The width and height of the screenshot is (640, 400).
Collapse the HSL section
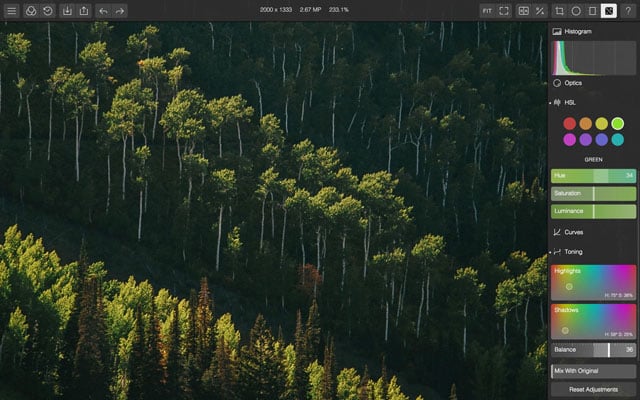coord(570,102)
